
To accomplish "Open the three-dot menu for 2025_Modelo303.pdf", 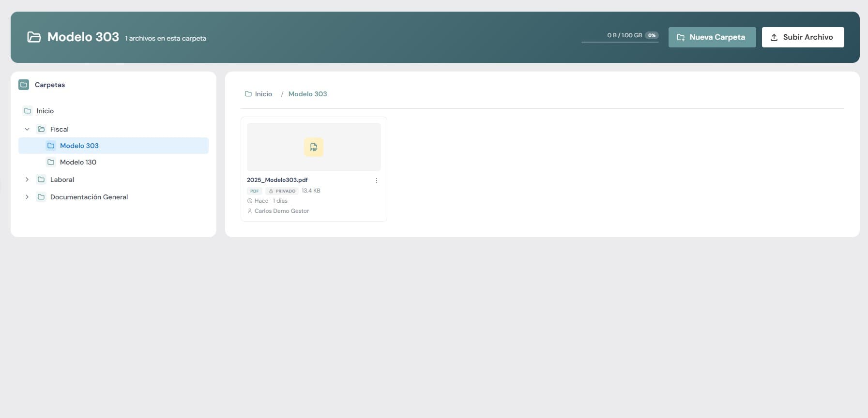I will click(x=376, y=180).
